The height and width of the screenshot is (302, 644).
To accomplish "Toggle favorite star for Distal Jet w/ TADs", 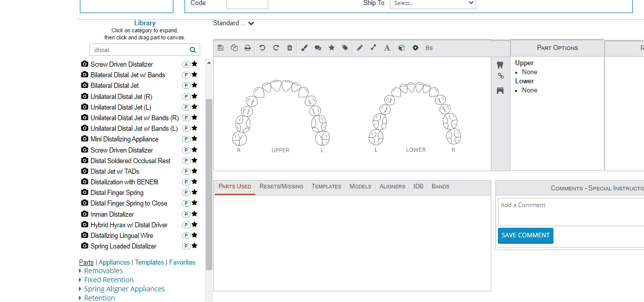I will coord(195,171).
